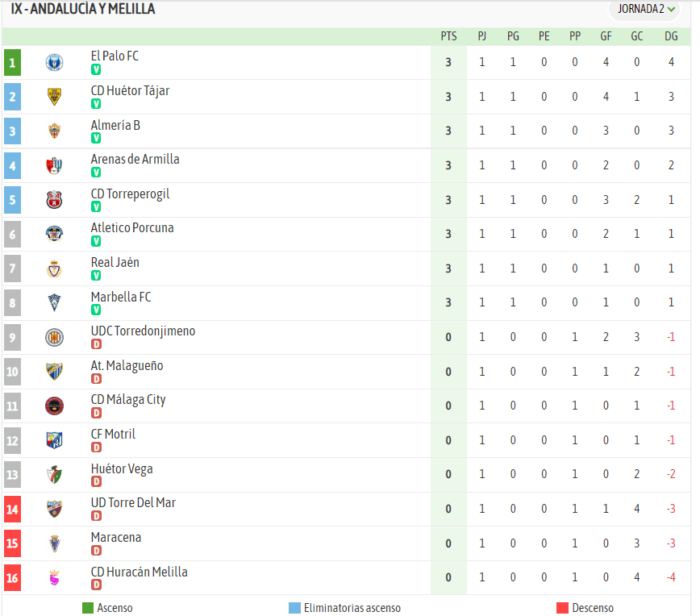This screenshot has height=616, width=700.
Task: Open the UDC Torredonjimeno team page
Action: [143, 331]
